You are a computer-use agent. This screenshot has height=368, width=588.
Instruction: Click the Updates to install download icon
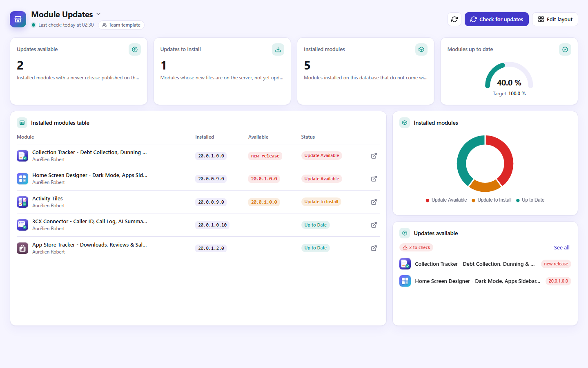click(278, 49)
